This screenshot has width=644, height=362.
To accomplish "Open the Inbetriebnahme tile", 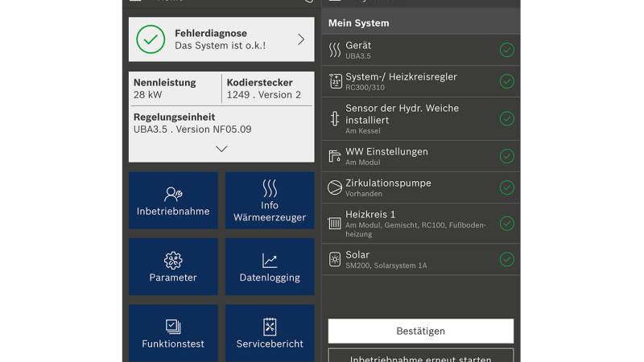I will tap(173, 200).
